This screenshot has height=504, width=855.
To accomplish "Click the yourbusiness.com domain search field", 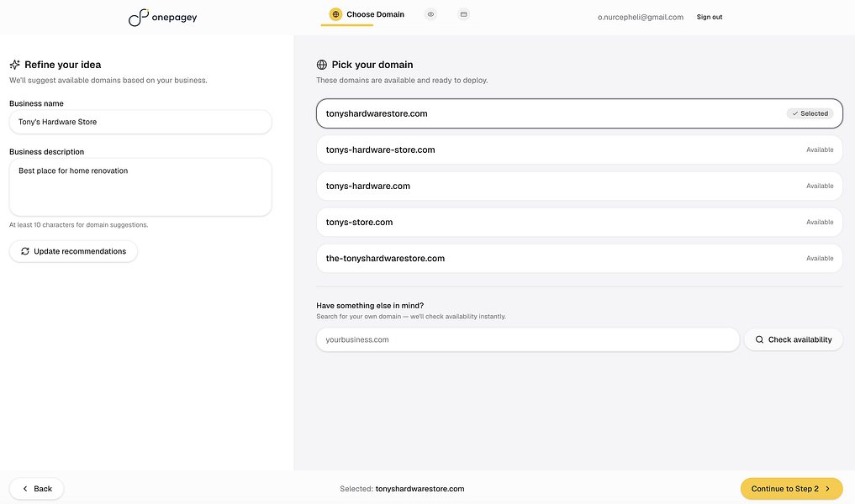I will tap(528, 339).
